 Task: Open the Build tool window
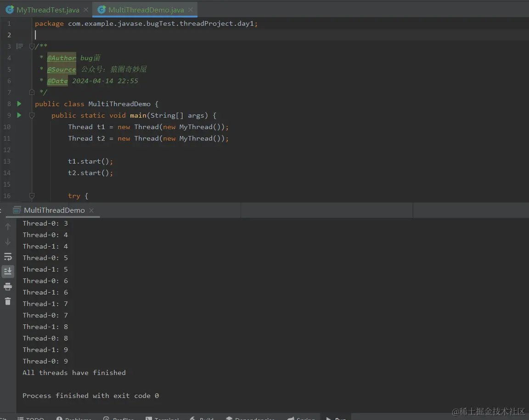click(x=202, y=418)
